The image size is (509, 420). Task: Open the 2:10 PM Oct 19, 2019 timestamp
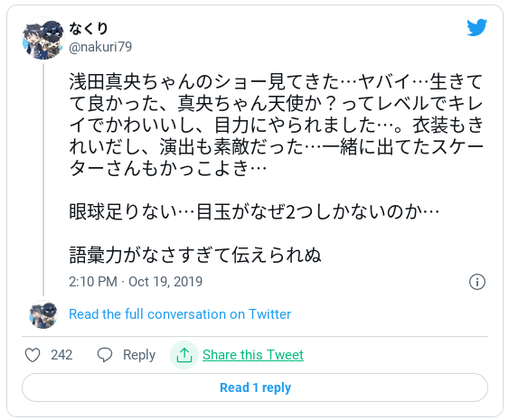(136, 282)
